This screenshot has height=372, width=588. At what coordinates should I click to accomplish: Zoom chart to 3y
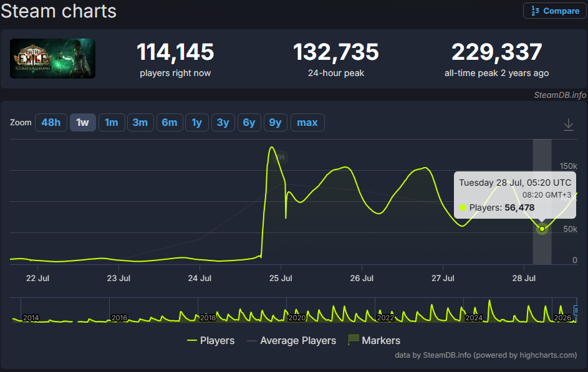pos(223,123)
